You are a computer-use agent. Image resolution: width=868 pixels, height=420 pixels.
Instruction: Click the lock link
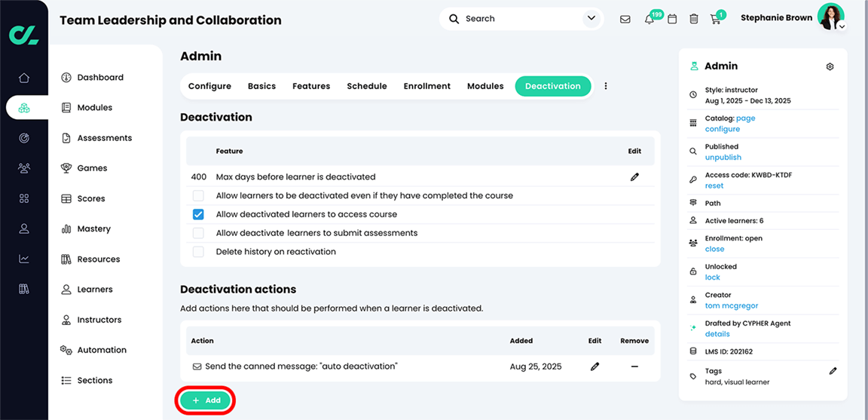713,277
